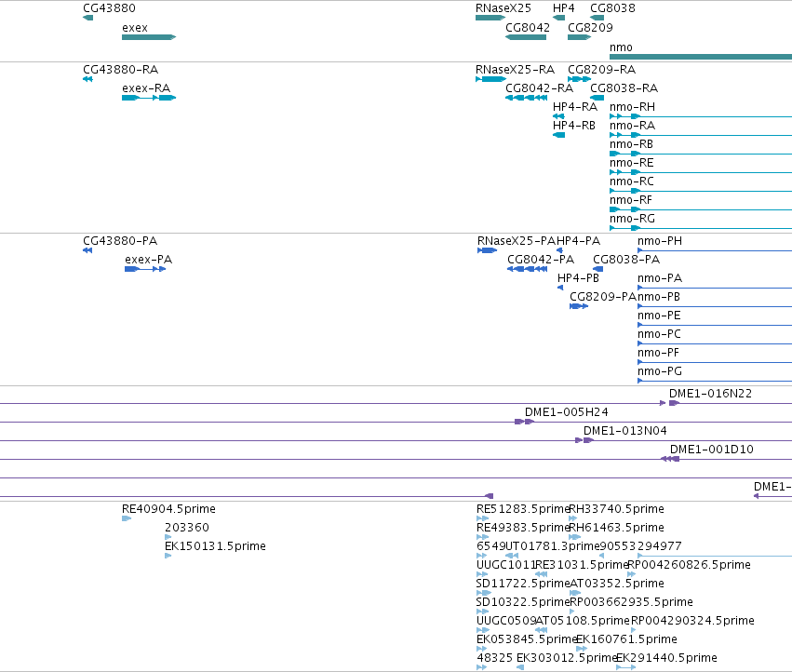Click the CG8038 gene glyph
The height and width of the screenshot is (672, 792).
tap(597, 18)
